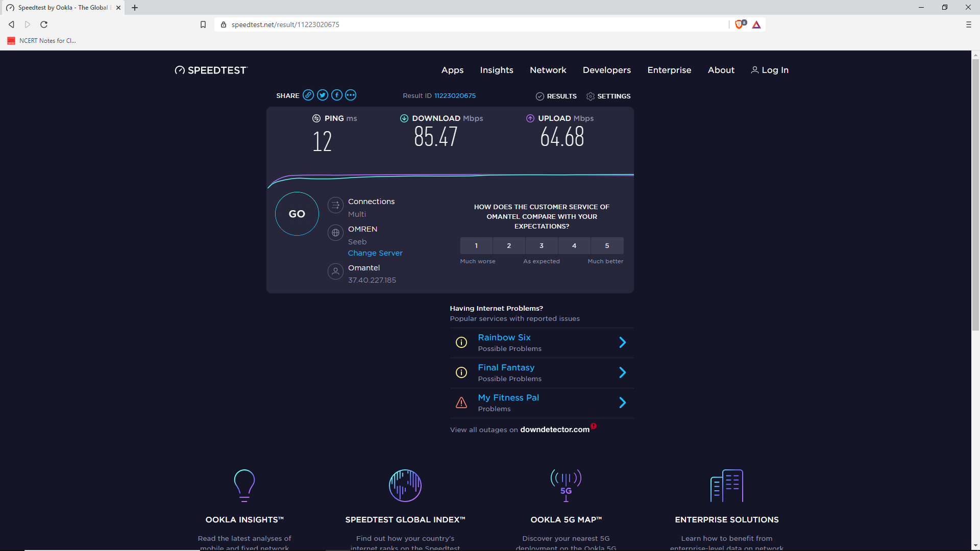
Task: Click Rainbow Six info icon
Action: (461, 342)
